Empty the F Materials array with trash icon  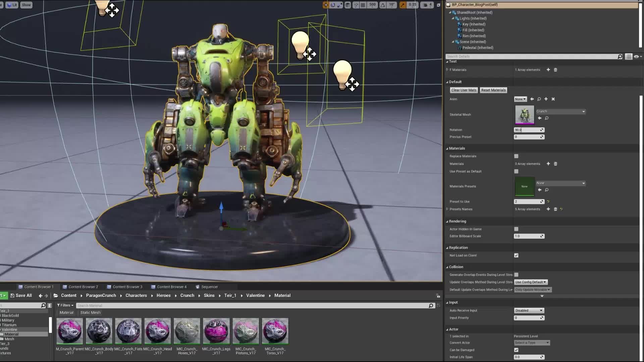pyautogui.click(x=555, y=70)
